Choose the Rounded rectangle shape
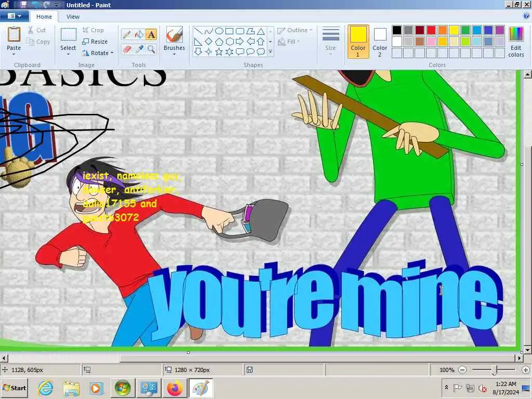532x399 pixels. (x=240, y=31)
